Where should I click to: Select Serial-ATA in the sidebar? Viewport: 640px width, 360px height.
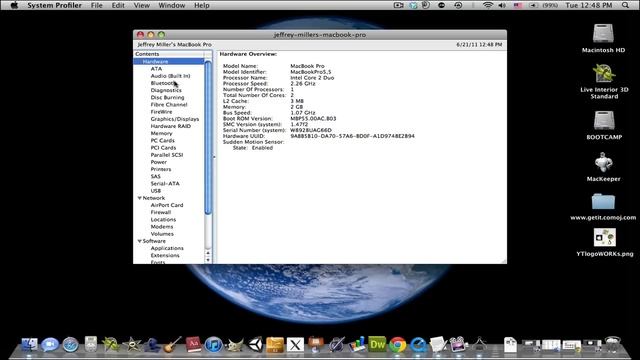165,184
